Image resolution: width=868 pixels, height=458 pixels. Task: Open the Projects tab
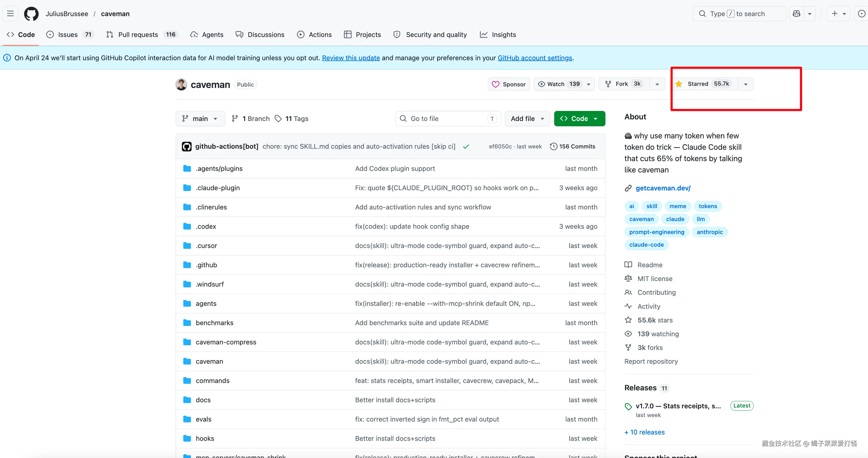(x=362, y=35)
